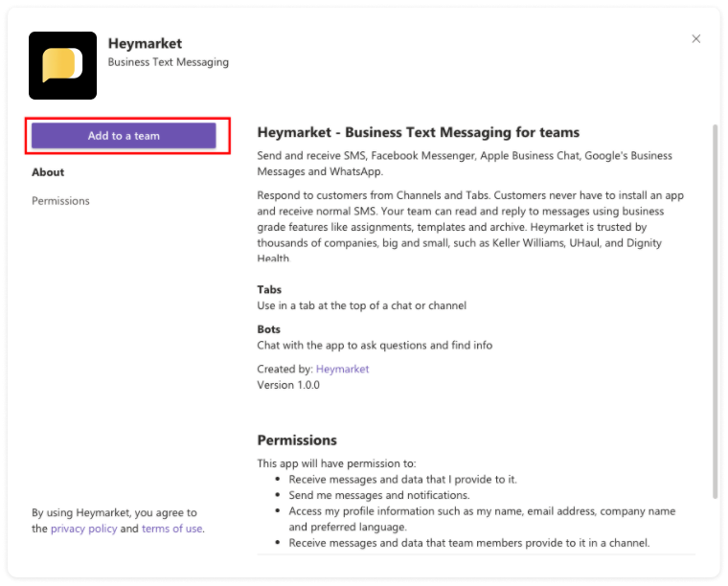Image resolution: width=728 pixels, height=586 pixels.
Task: Click 'Send me messages and notifications' bullet
Action: click(x=379, y=495)
